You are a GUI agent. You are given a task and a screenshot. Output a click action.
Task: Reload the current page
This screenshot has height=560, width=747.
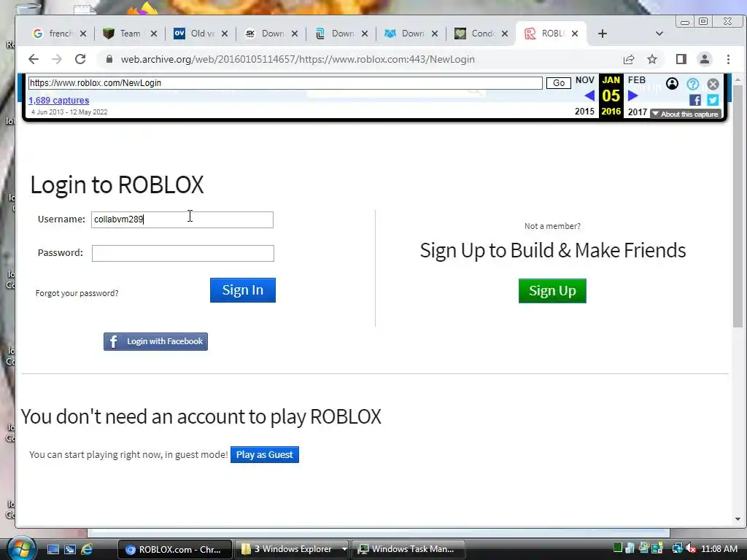(x=80, y=59)
